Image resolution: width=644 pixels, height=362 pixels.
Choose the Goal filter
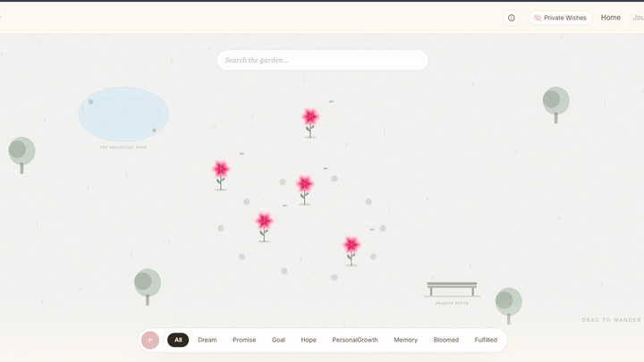tap(278, 340)
